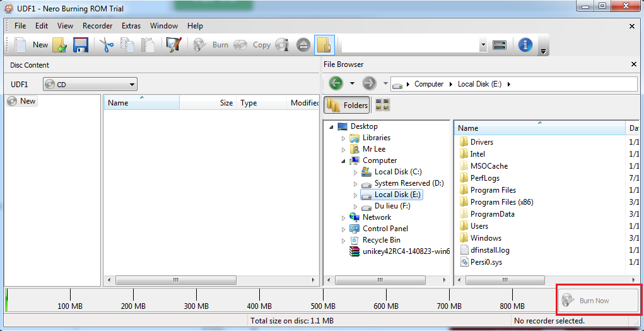Click the blue information icon
The width and height of the screenshot is (644, 331).
click(x=525, y=45)
